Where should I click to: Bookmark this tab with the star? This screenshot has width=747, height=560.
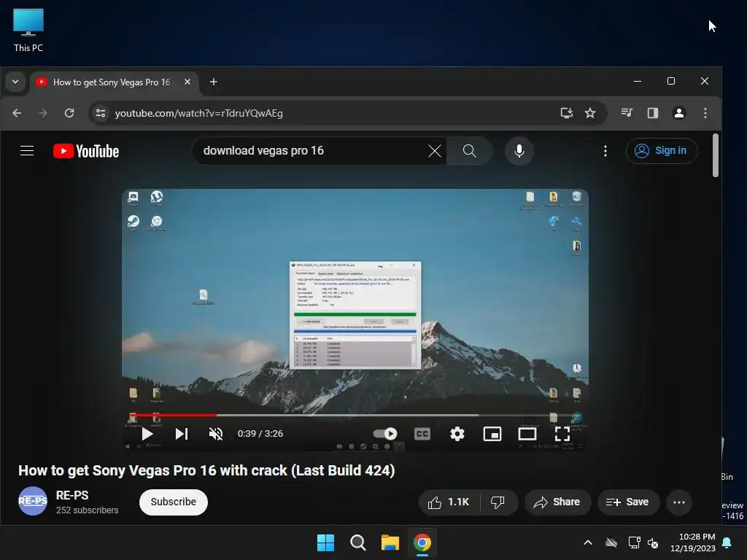[589, 113]
